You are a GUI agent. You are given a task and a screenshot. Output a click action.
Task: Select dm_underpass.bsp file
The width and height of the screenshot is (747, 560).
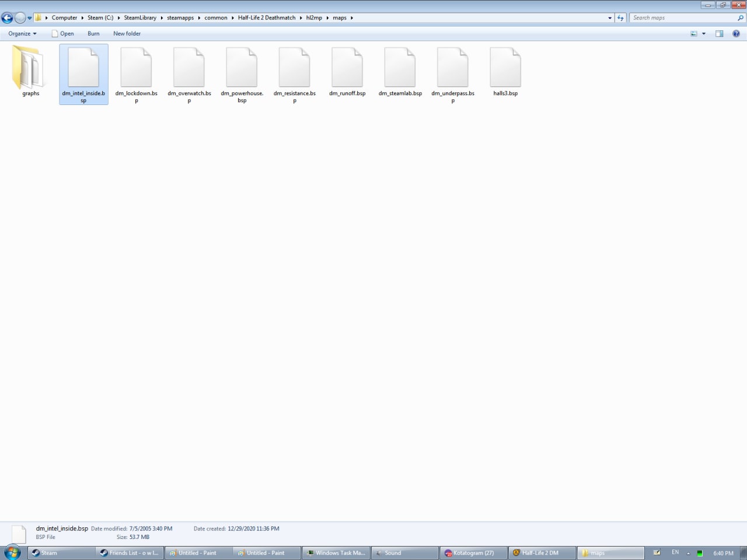[453, 75]
